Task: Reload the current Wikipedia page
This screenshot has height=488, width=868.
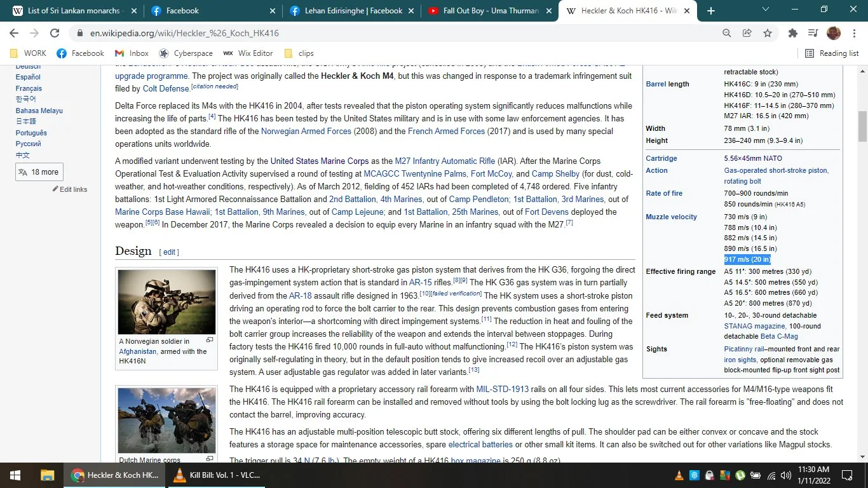Action: pyautogui.click(x=55, y=33)
